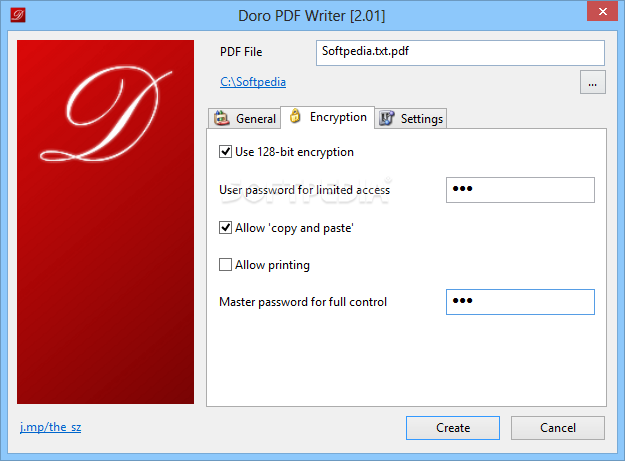Click the Create button
This screenshot has height=461, width=625.
pyautogui.click(x=453, y=428)
